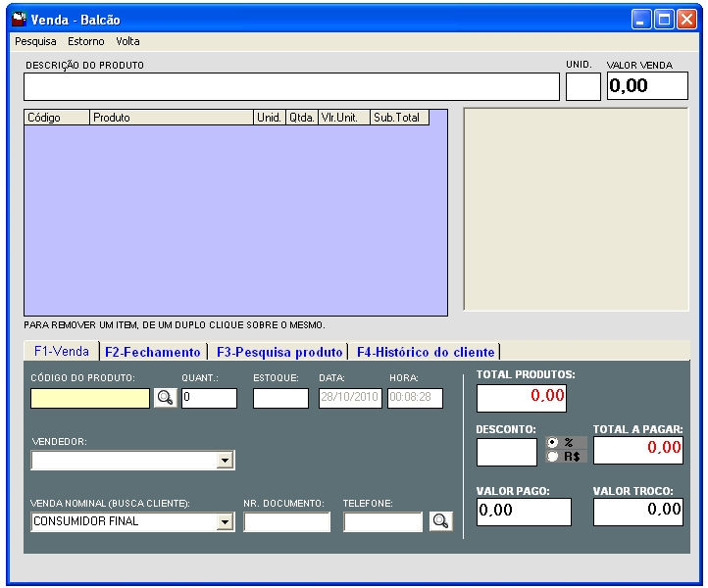Open the Venda Nominal client dropdown arrow

coord(226,522)
